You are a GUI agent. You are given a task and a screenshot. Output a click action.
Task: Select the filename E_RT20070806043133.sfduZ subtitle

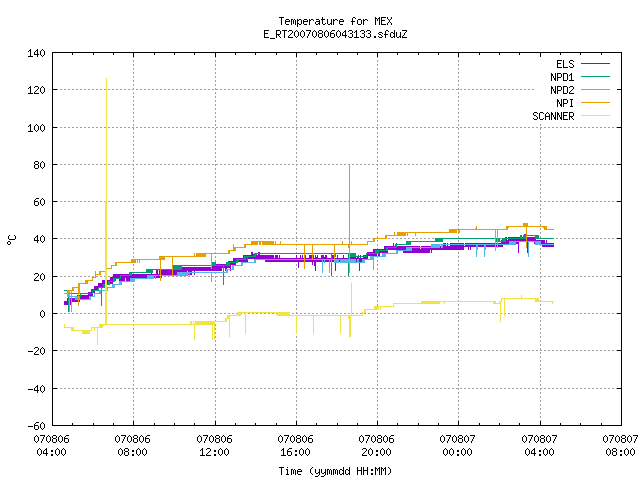335,34
